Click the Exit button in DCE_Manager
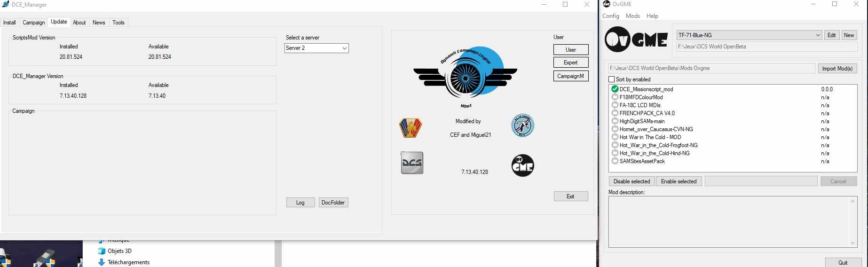The width and height of the screenshot is (868, 267). click(571, 196)
